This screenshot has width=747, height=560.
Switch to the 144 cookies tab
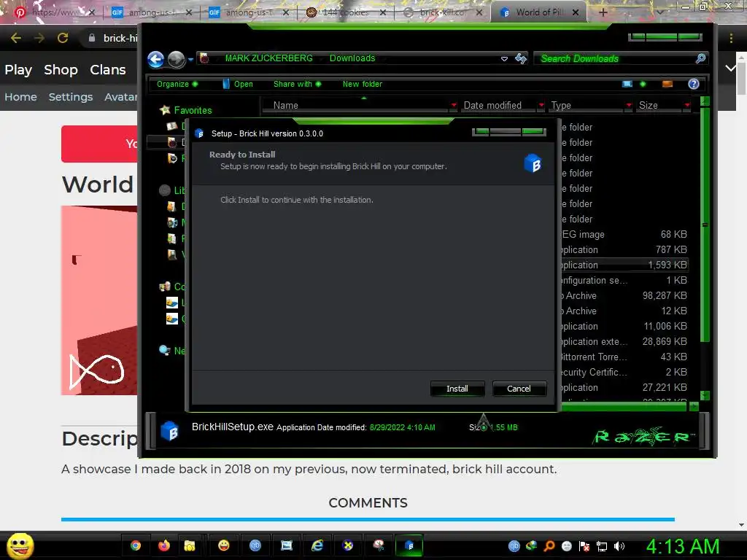pyautogui.click(x=345, y=12)
